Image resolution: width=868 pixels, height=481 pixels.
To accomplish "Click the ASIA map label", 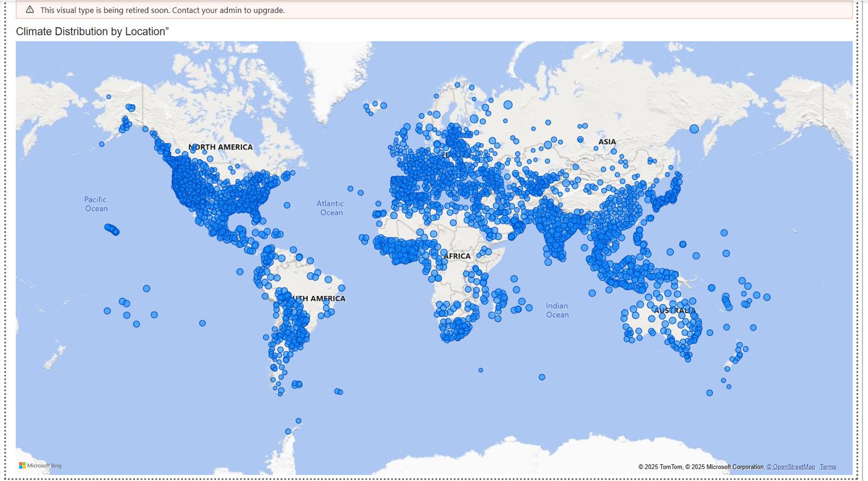I will pos(607,142).
